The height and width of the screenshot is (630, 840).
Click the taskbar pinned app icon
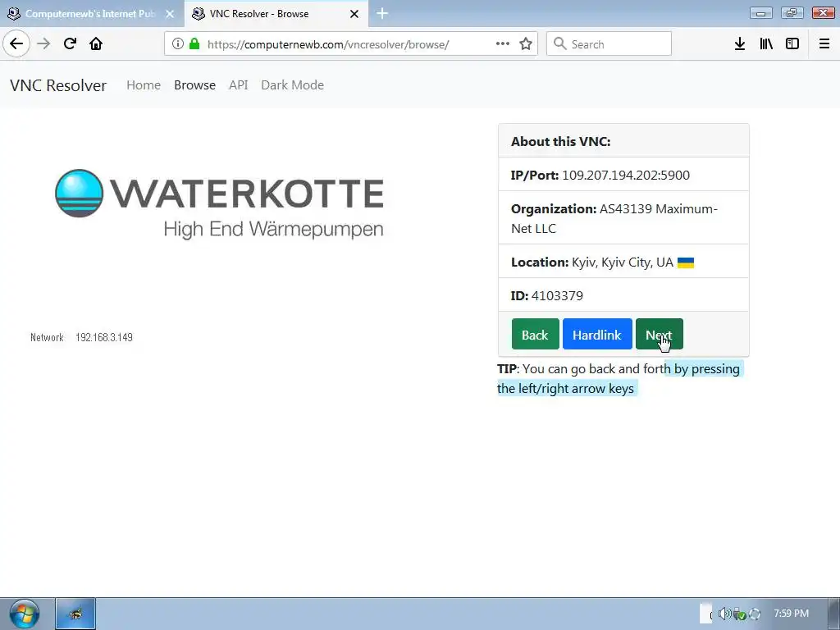point(75,614)
